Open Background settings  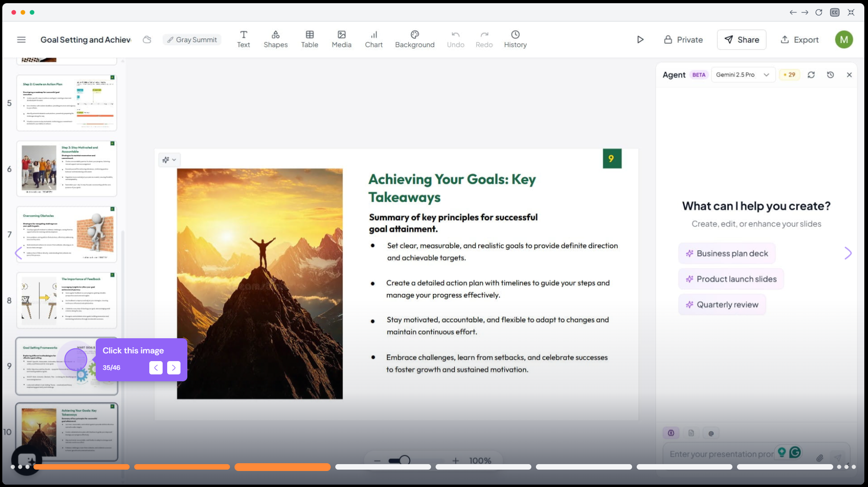415,39
